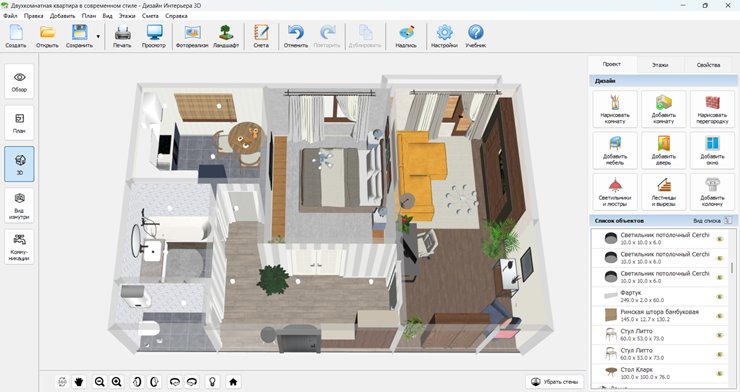
Task: Open the Коммуникации mode
Action: pos(19,247)
